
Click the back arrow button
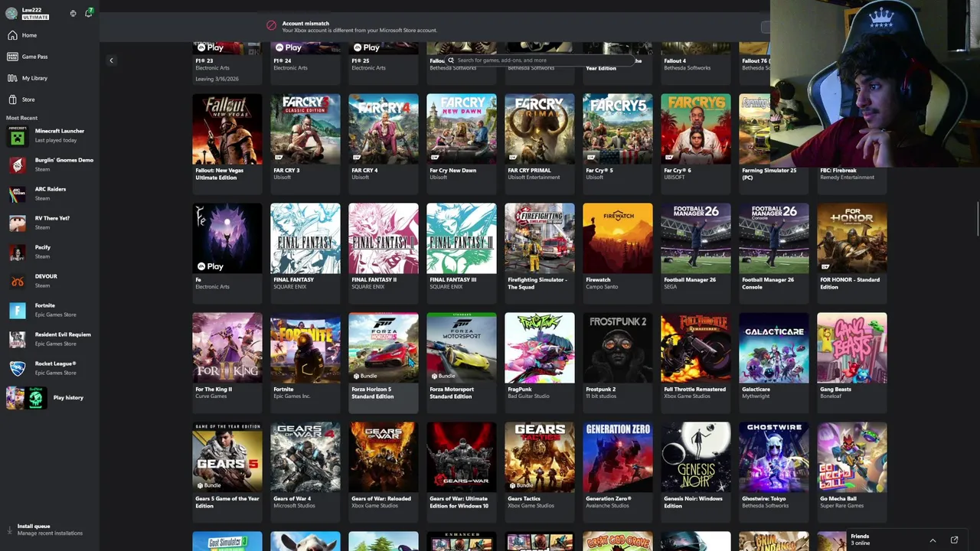point(111,60)
